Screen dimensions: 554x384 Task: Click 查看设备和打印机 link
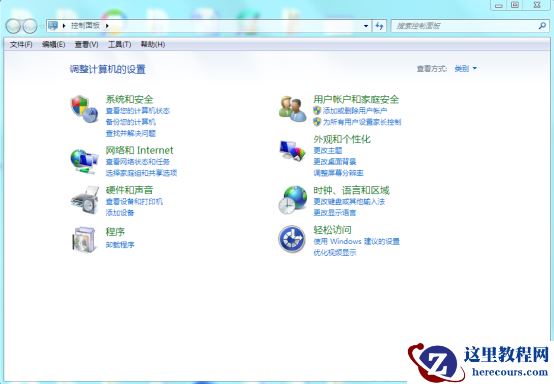[134, 202]
